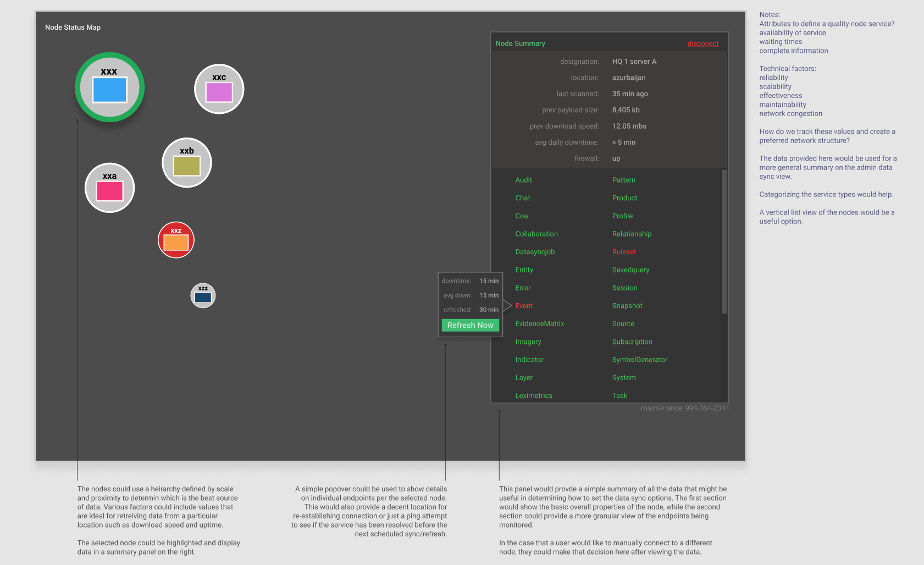Expand details on the EvidenceMatrix endpoint
The height and width of the screenshot is (565, 924).
pyautogui.click(x=539, y=323)
